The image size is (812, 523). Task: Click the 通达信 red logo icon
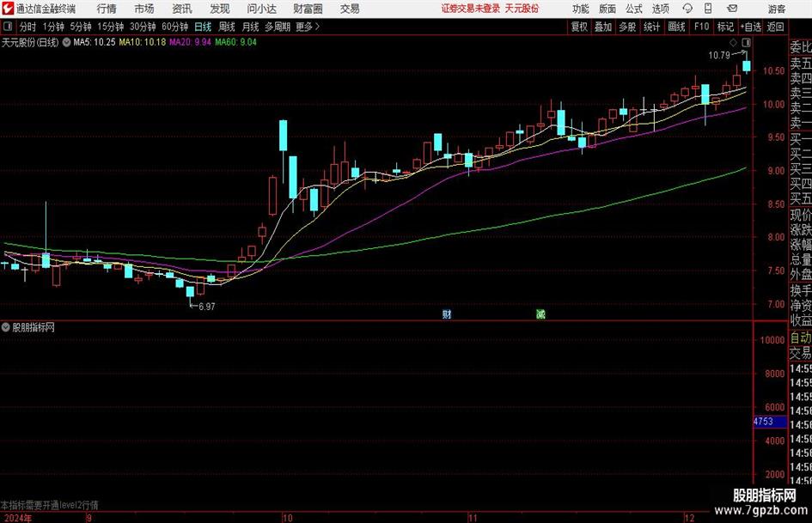pos(8,9)
